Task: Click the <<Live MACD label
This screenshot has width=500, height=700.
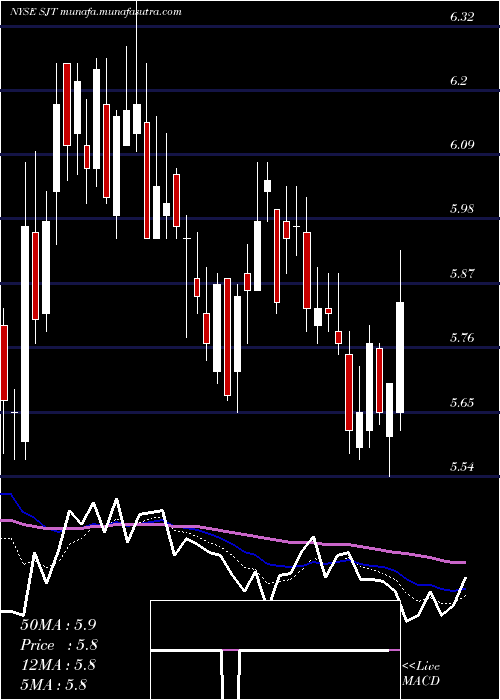Action: (x=421, y=673)
